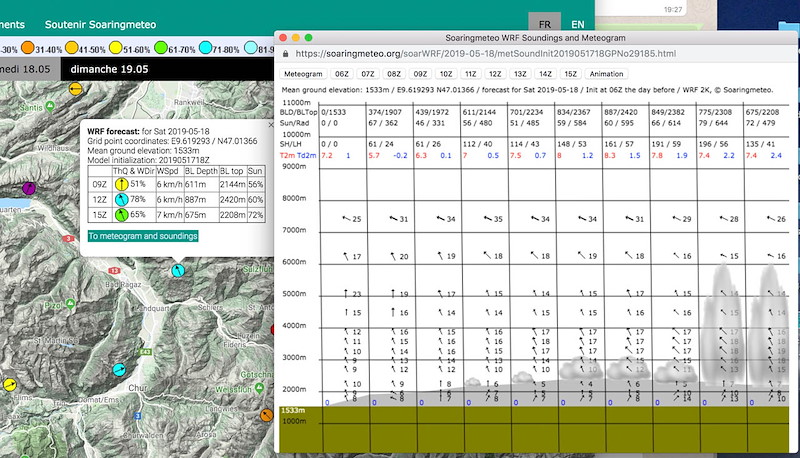
Task: Click the 15Z row label in forecast table
Action: [x=99, y=215]
